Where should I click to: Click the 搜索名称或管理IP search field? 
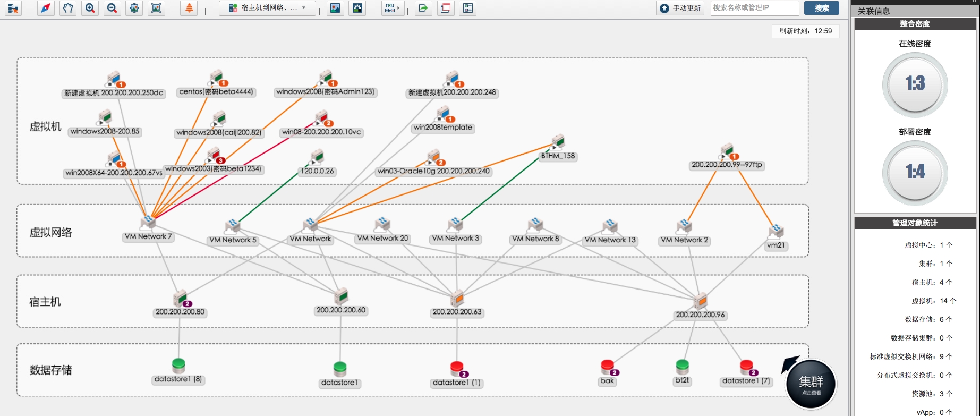(x=754, y=8)
